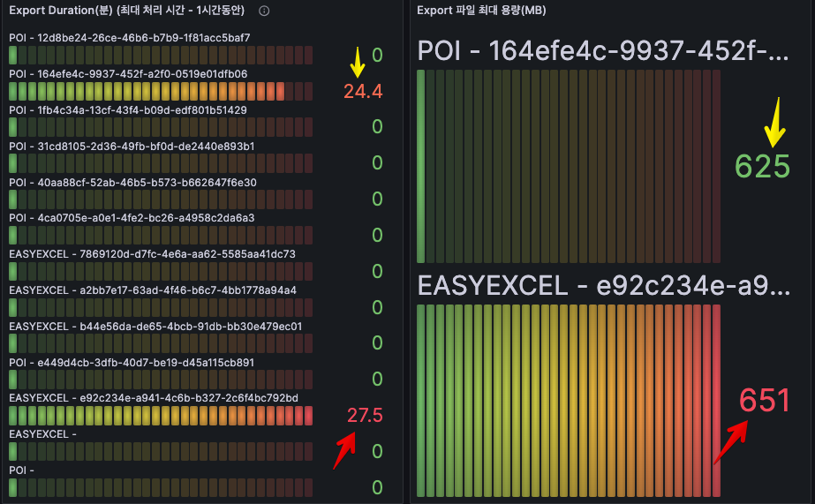
Task: Click the large red 651 MB bar gauge
Action: [569, 401]
